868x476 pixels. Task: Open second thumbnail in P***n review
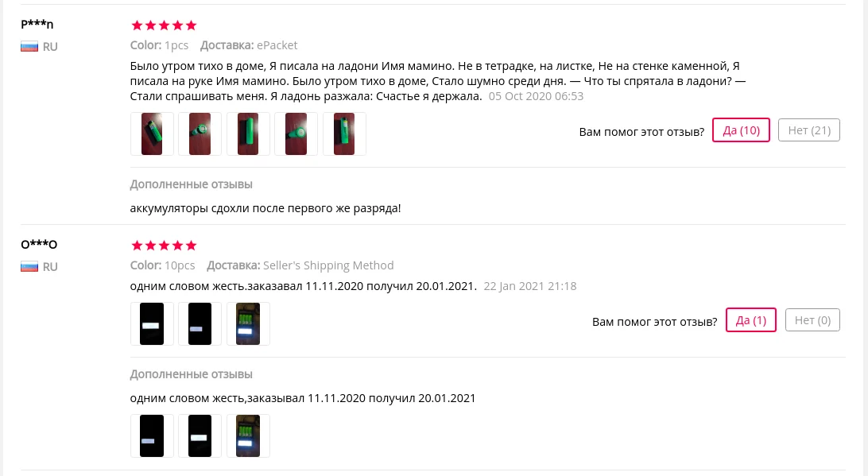pos(200,134)
